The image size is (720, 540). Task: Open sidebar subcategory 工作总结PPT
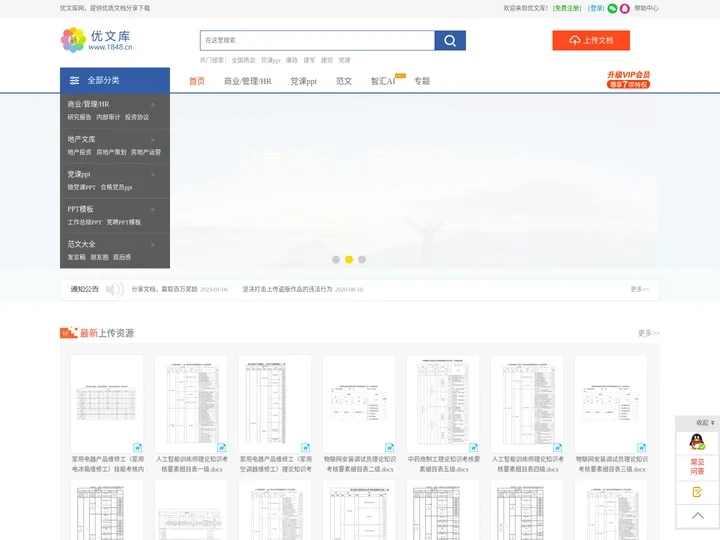click(84, 222)
